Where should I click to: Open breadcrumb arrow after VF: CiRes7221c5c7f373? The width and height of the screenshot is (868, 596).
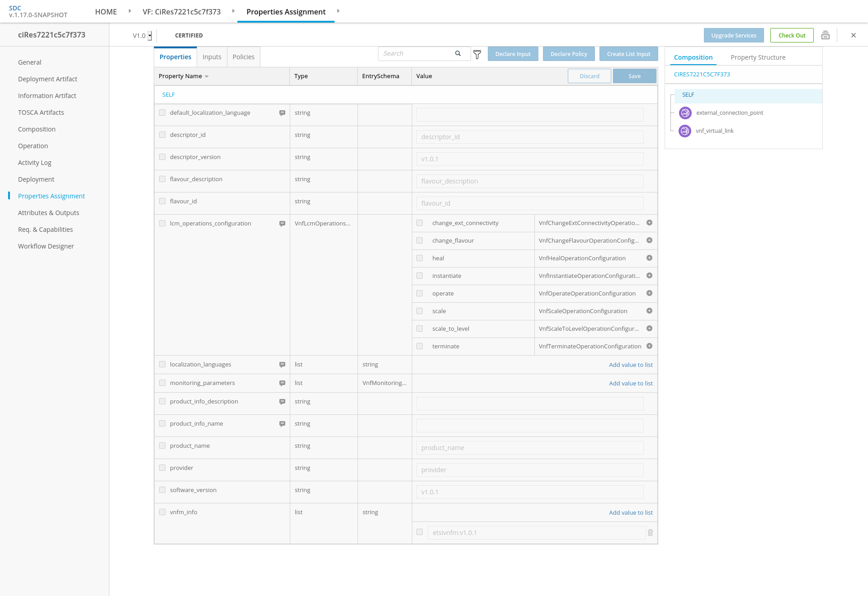(233, 11)
